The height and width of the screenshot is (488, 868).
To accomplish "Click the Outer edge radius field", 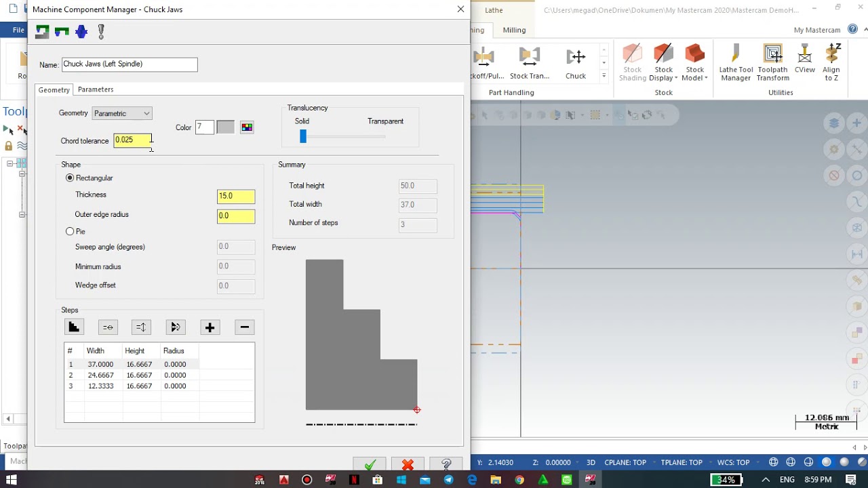I will pos(236,216).
